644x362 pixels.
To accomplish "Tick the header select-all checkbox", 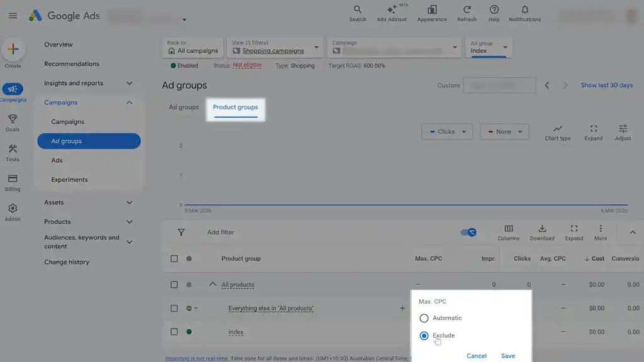I will (174, 258).
